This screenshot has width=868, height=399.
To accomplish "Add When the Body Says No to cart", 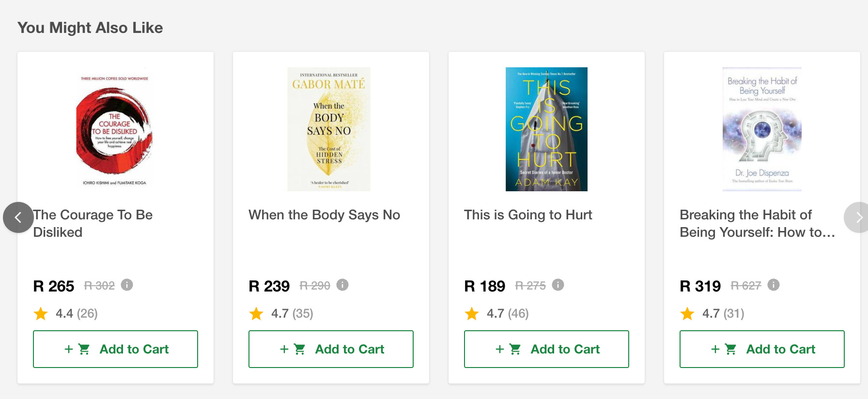I will [331, 349].
